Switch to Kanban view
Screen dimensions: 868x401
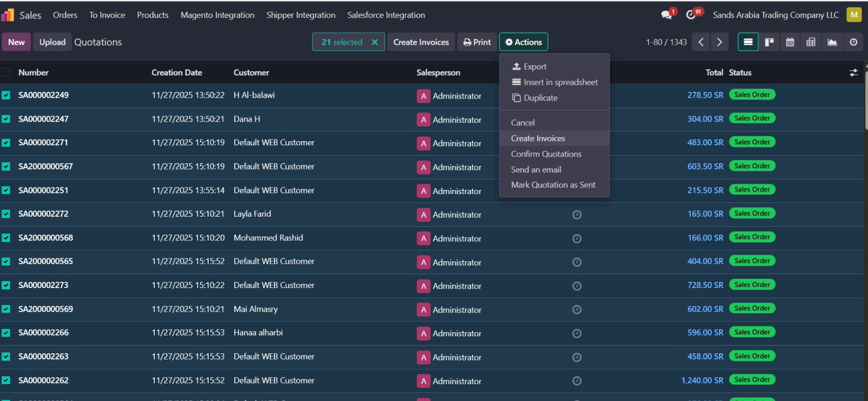click(x=769, y=42)
